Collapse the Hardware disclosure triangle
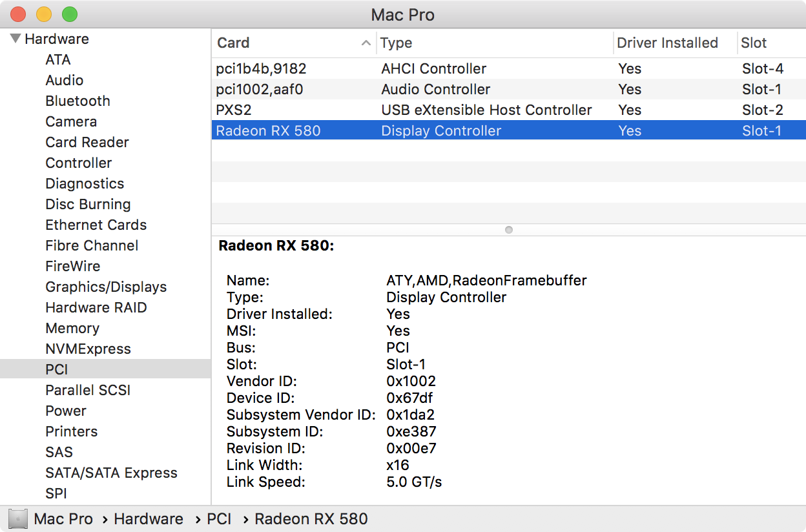Screen dimensions: 806x532 tap(15, 39)
